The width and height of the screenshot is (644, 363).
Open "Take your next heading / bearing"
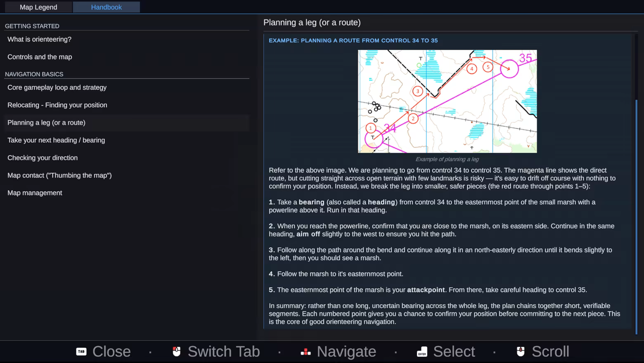(56, 140)
